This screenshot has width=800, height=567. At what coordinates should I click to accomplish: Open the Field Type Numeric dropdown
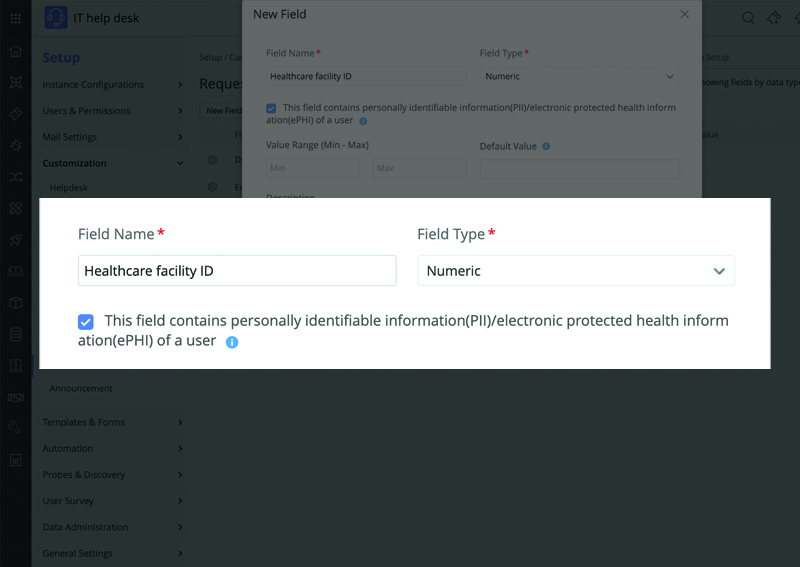point(576,271)
